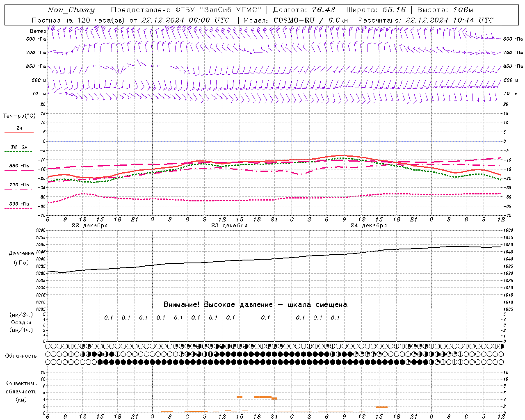525x420 pixels.
Task: Click the Давление panel label
Action: pos(21,253)
